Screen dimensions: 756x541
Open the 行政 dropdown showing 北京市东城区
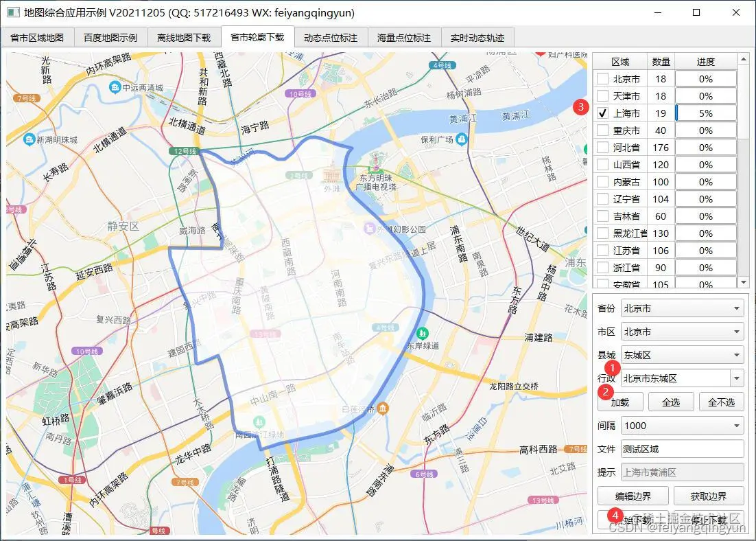click(x=682, y=378)
